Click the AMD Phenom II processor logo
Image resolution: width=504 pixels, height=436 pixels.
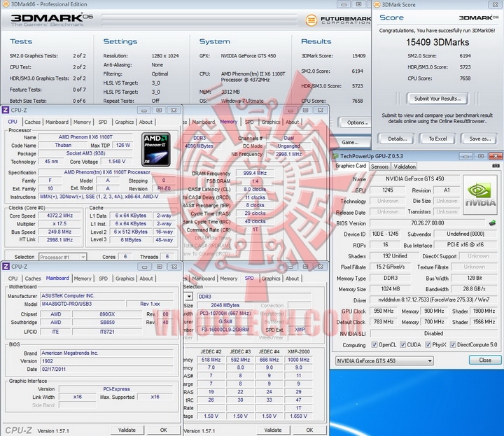pyautogui.click(x=156, y=149)
